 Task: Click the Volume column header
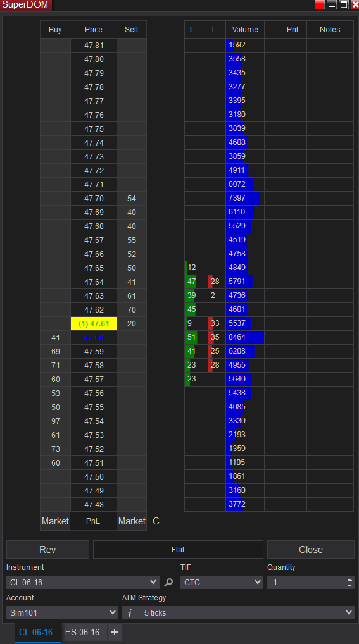tap(245, 30)
